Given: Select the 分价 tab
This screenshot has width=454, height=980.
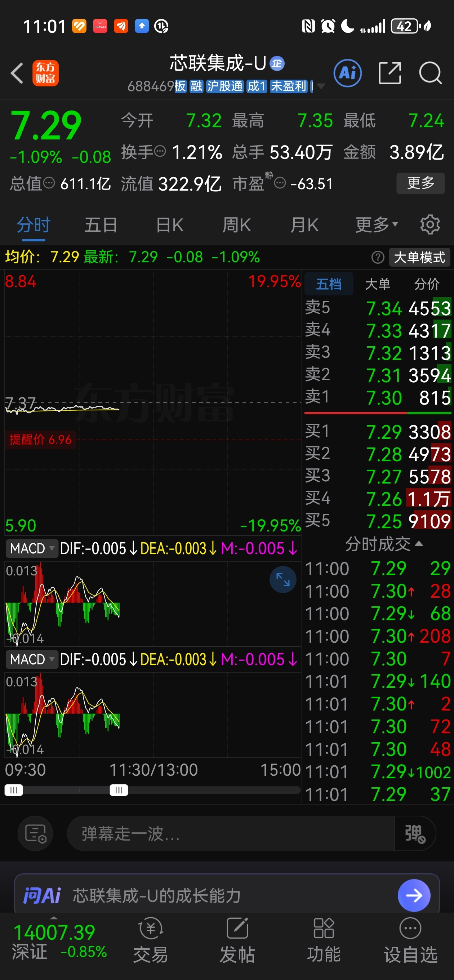Looking at the screenshot, I should (427, 284).
